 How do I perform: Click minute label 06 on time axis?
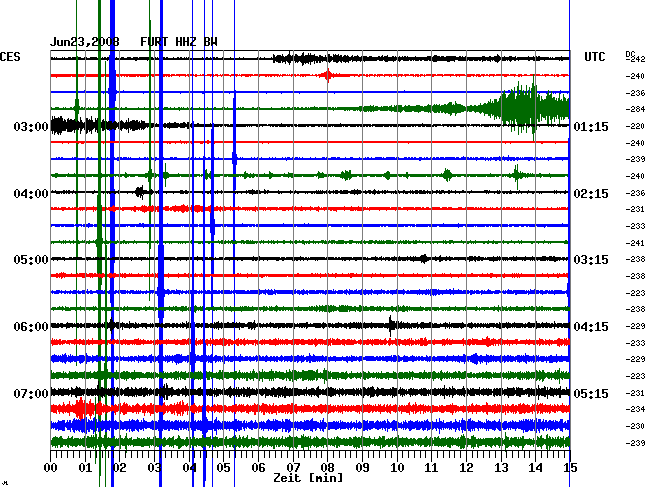(x=258, y=468)
